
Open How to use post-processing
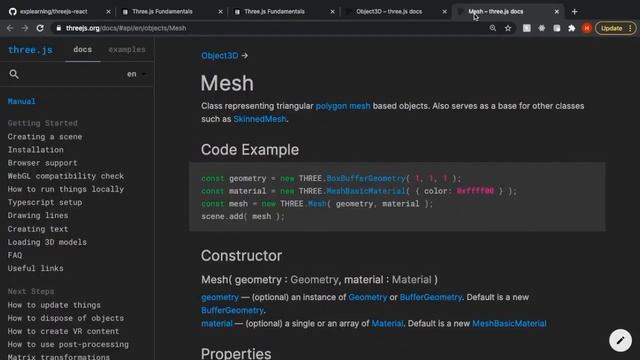click(68, 344)
